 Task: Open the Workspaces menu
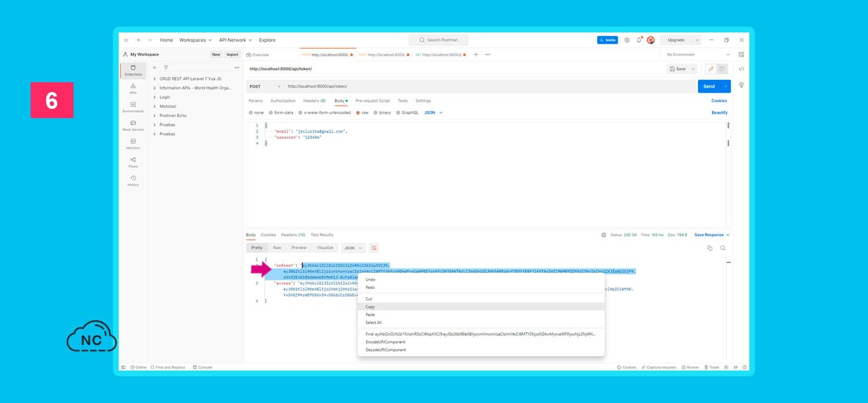(194, 40)
